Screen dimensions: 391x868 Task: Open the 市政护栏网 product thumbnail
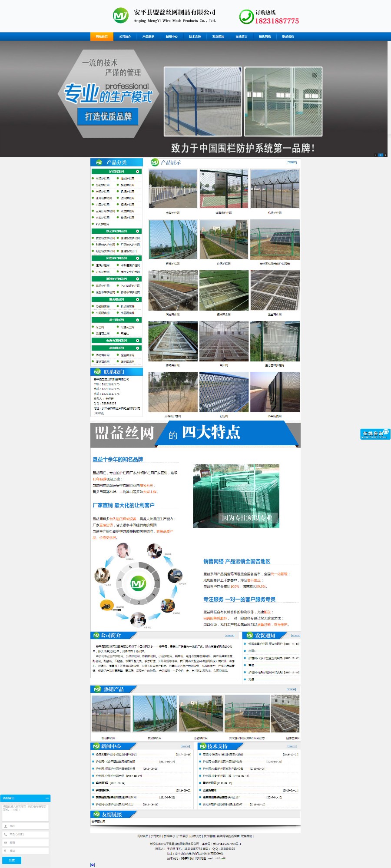pos(172,189)
